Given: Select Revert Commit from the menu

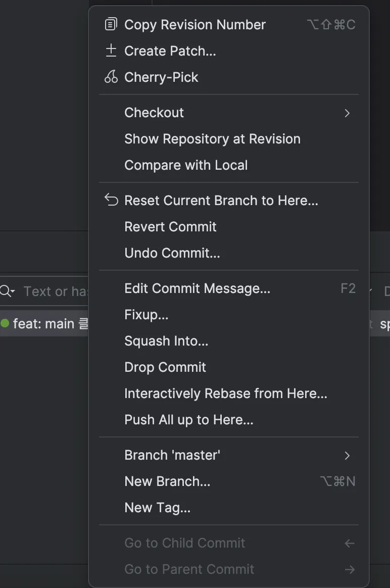Looking at the screenshot, I should coord(170,227).
